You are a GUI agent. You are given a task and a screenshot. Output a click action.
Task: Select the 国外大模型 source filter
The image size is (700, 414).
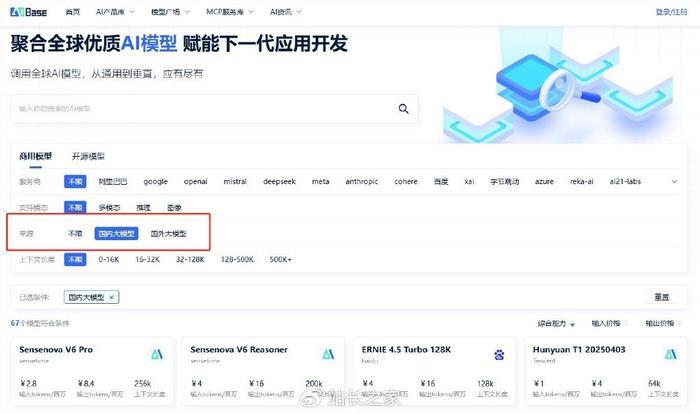[168, 234]
